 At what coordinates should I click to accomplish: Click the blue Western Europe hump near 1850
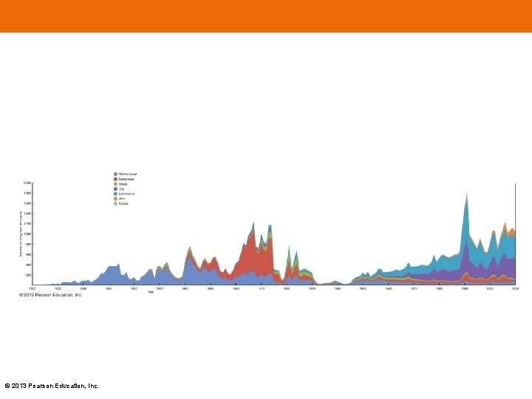tap(112, 276)
